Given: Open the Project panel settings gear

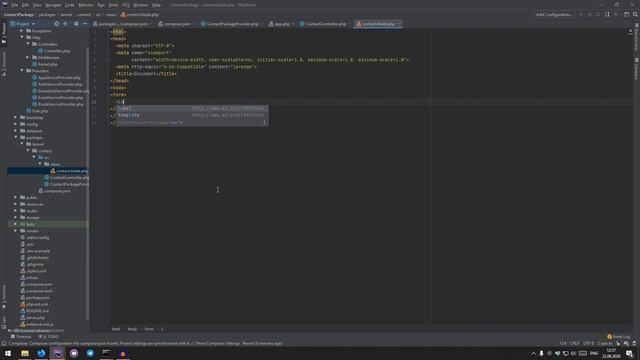Looking at the screenshot, I should [76, 24].
